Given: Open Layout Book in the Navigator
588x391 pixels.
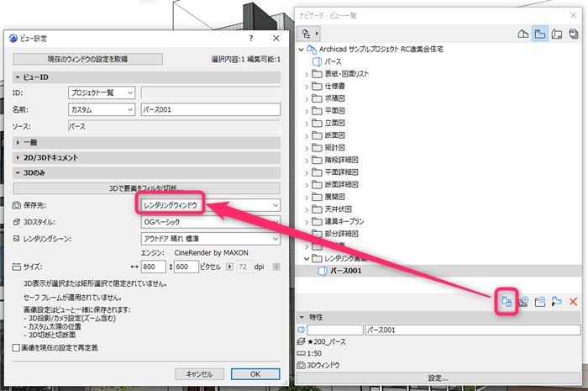Looking at the screenshot, I should 557,34.
